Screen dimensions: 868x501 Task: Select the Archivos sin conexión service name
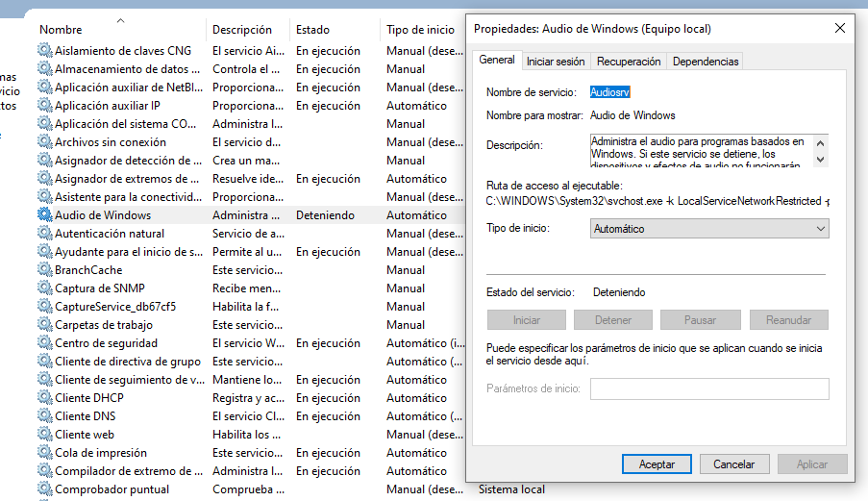(111, 142)
